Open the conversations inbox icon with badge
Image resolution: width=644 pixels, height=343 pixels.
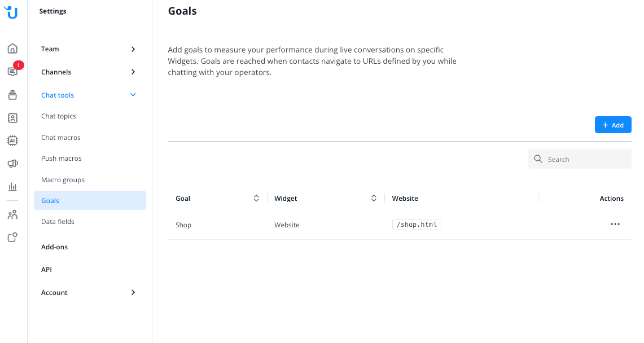tap(12, 72)
